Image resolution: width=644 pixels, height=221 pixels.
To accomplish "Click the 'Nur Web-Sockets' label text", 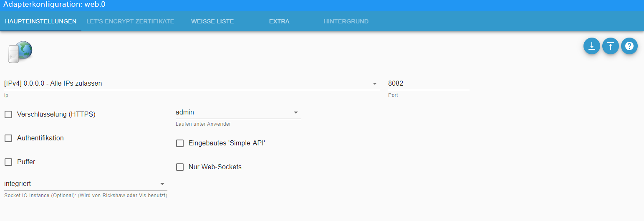I will [215, 167].
